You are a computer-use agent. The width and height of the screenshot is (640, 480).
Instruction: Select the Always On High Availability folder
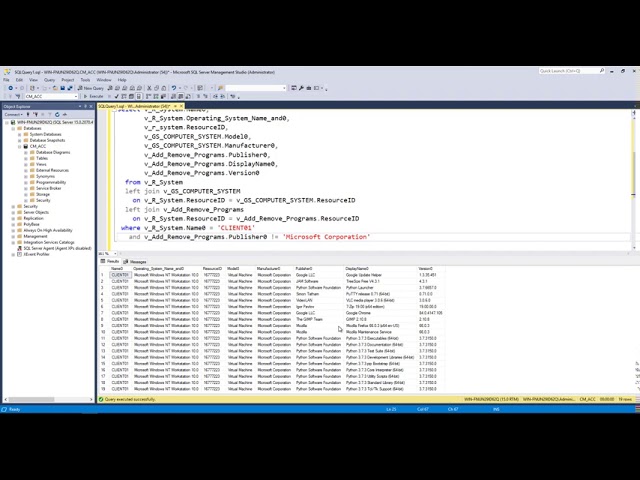pyautogui.click(x=47, y=230)
